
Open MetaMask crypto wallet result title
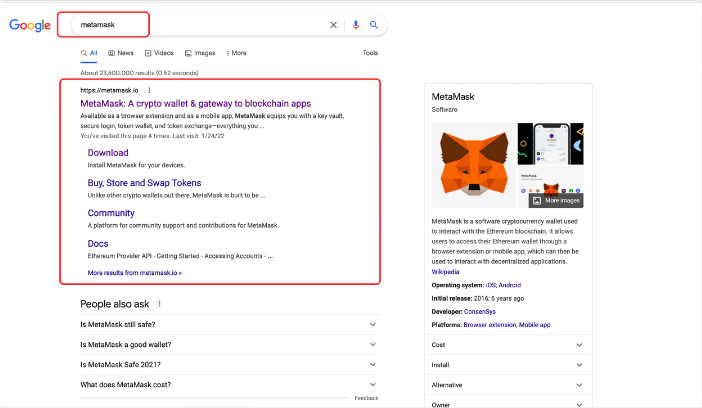[196, 103]
